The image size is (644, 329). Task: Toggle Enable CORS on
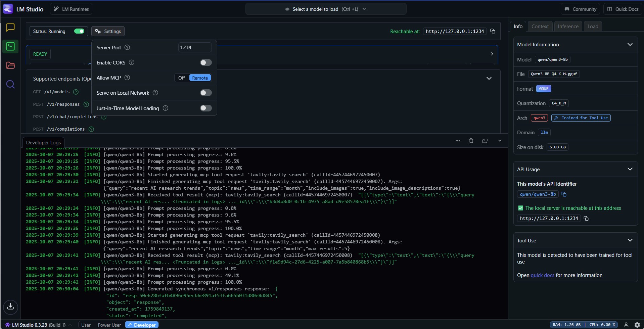click(x=205, y=62)
